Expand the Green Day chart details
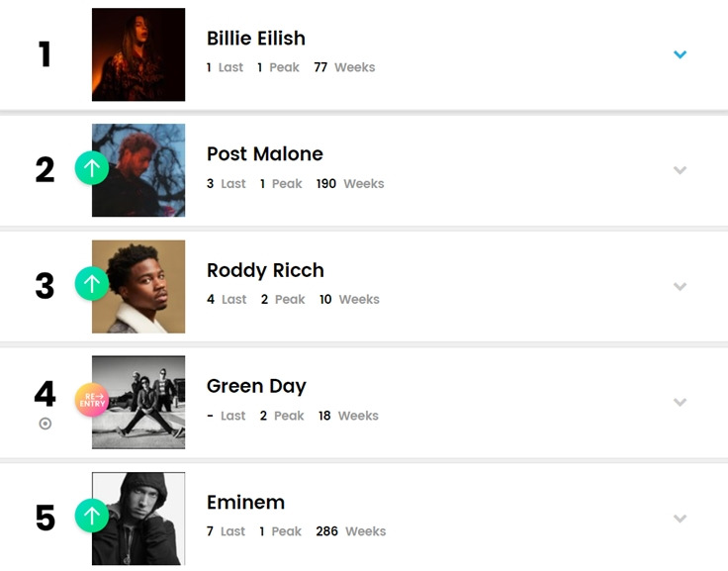Viewport: 728px width, 571px height. (680, 402)
